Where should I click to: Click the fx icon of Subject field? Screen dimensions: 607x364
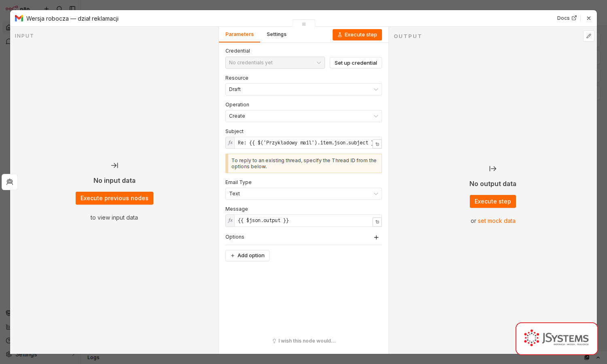point(230,143)
